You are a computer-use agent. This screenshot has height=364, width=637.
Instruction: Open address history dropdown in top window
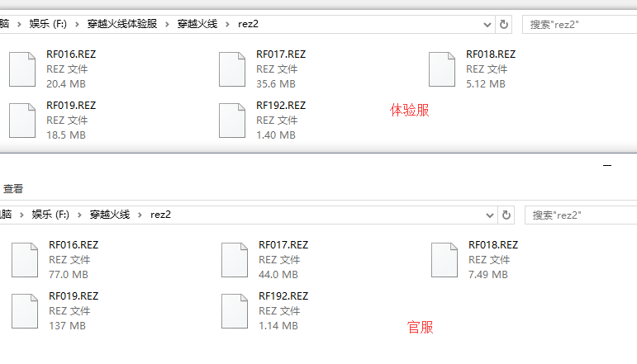[487, 25]
